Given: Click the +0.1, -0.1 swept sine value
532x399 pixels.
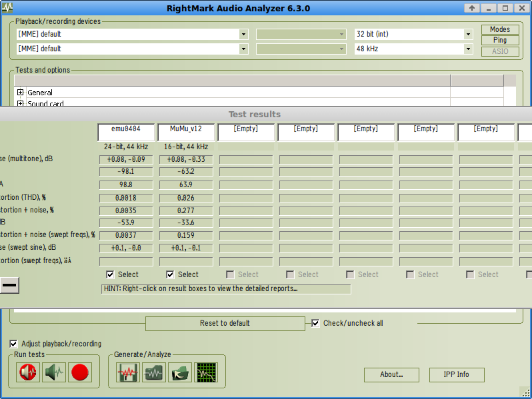Looking at the screenshot, I should (186, 248).
